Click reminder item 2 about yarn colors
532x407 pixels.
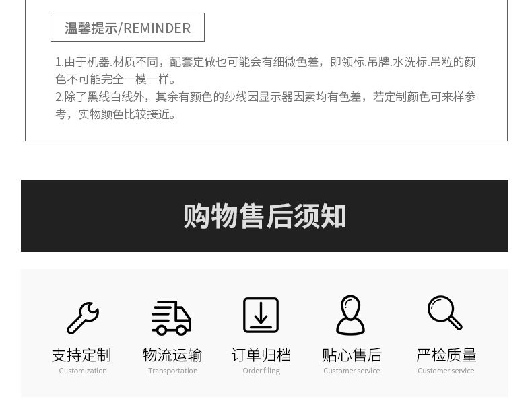(x=265, y=106)
